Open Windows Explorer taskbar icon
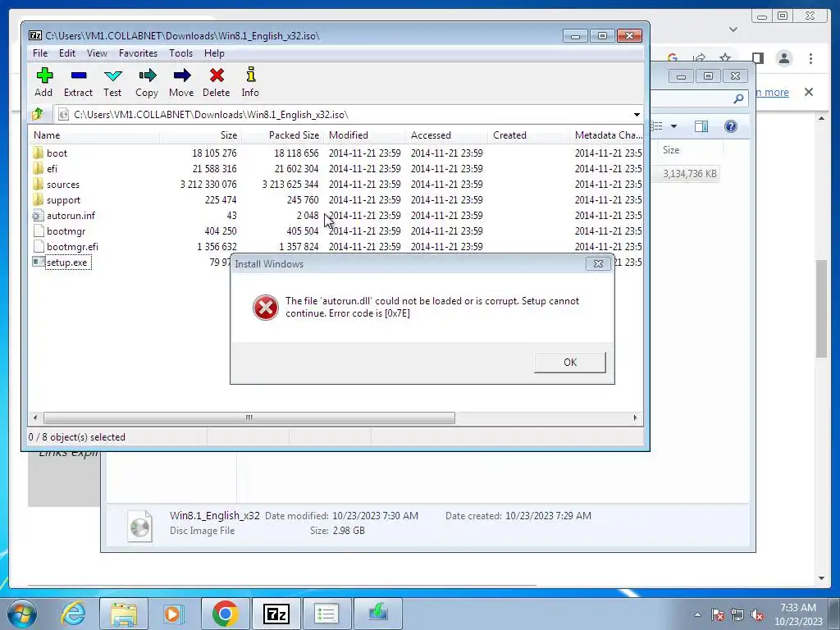840x630 pixels. coord(124,614)
